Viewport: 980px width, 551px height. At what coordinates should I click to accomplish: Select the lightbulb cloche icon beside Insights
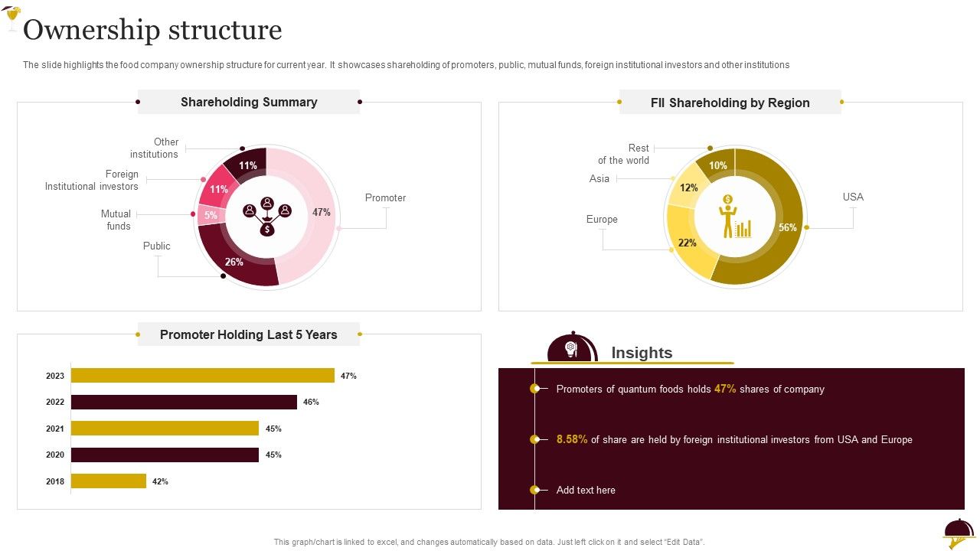coord(573,348)
